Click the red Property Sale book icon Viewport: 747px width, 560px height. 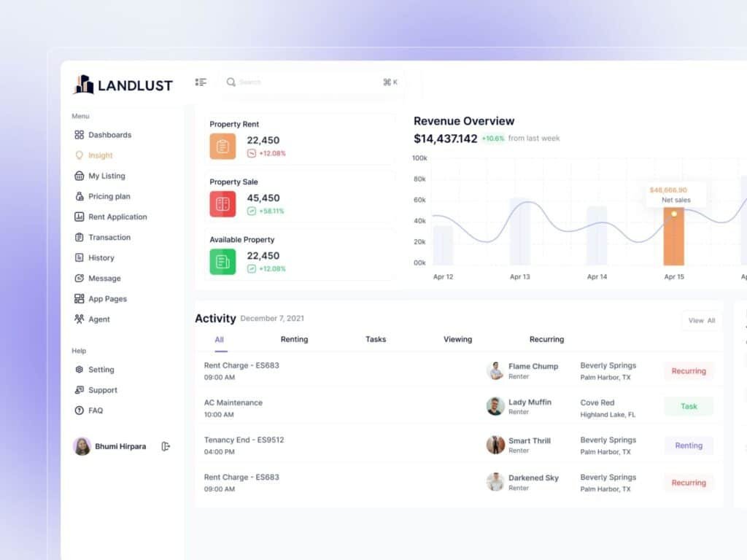222,204
